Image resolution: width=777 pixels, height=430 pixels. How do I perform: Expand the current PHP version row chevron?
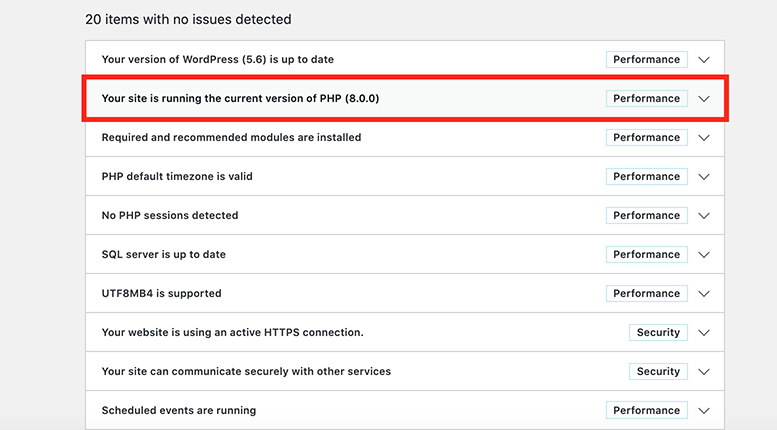704,99
